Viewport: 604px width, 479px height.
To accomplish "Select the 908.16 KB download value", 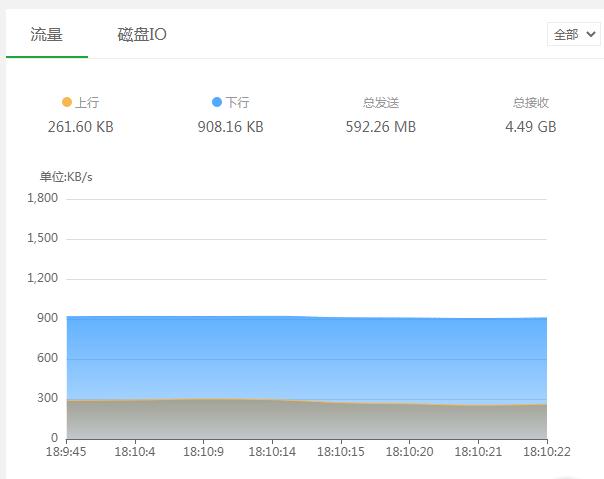I will point(230,127).
